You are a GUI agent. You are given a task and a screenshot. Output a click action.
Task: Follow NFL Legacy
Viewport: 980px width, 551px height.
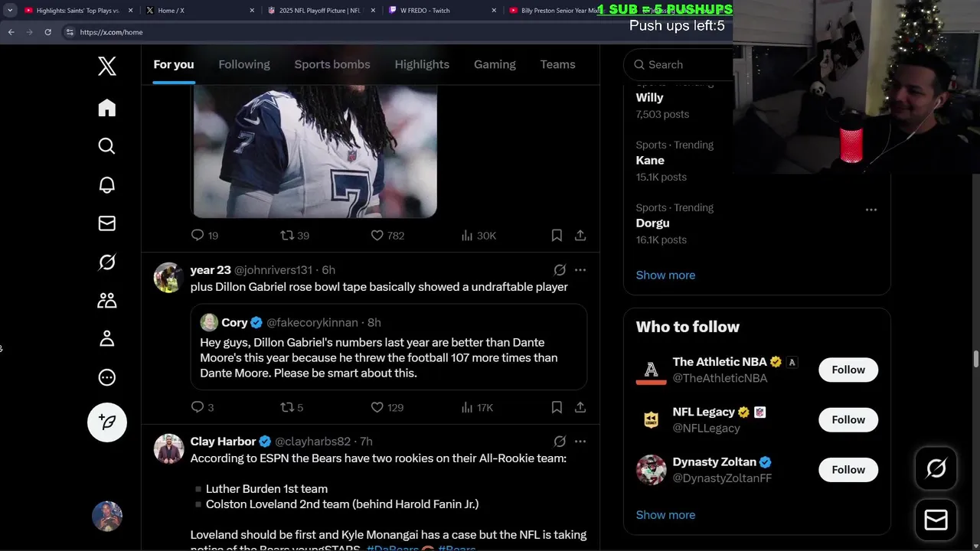[x=848, y=419]
